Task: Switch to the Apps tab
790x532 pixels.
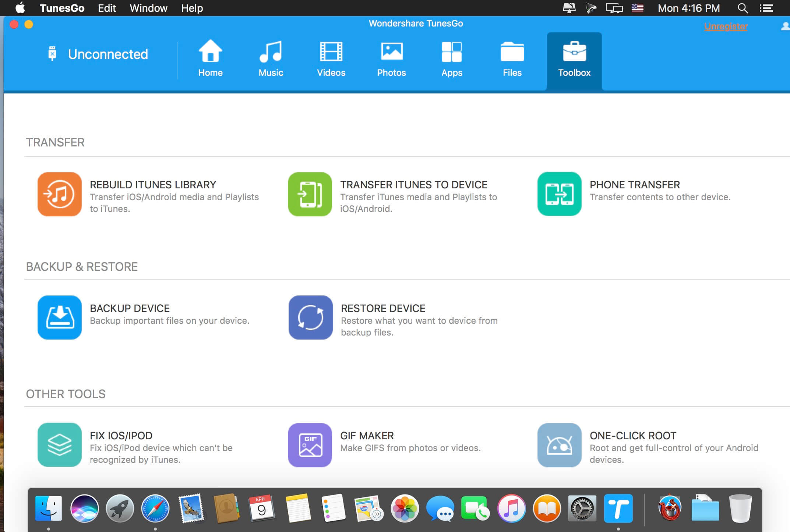Action: pyautogui.click(x=452, y=59)
